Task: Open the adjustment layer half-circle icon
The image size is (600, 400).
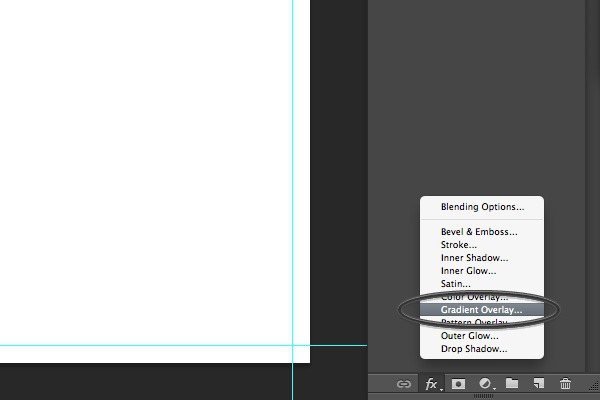Action: (x=486, y=384)
